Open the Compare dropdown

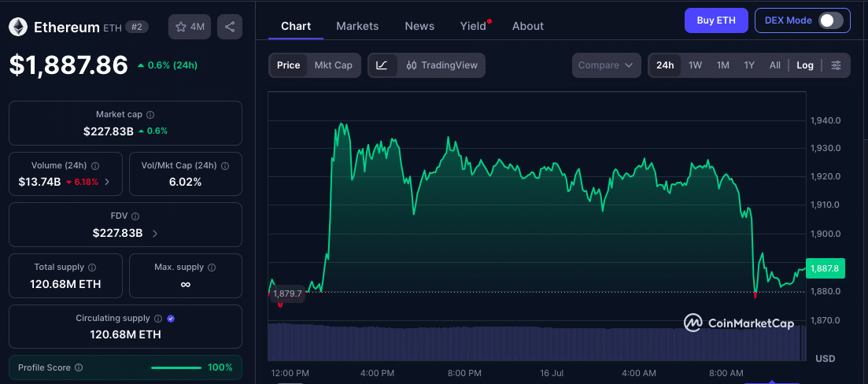pyautogui.click(x=606, y=65)
